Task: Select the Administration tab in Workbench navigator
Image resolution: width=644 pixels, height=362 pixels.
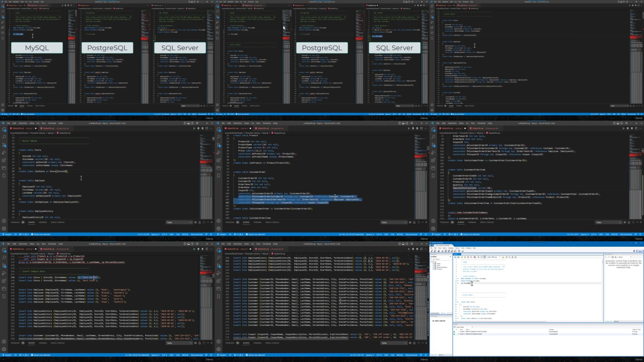Action: pyautogui.click(x=434, y=313)
